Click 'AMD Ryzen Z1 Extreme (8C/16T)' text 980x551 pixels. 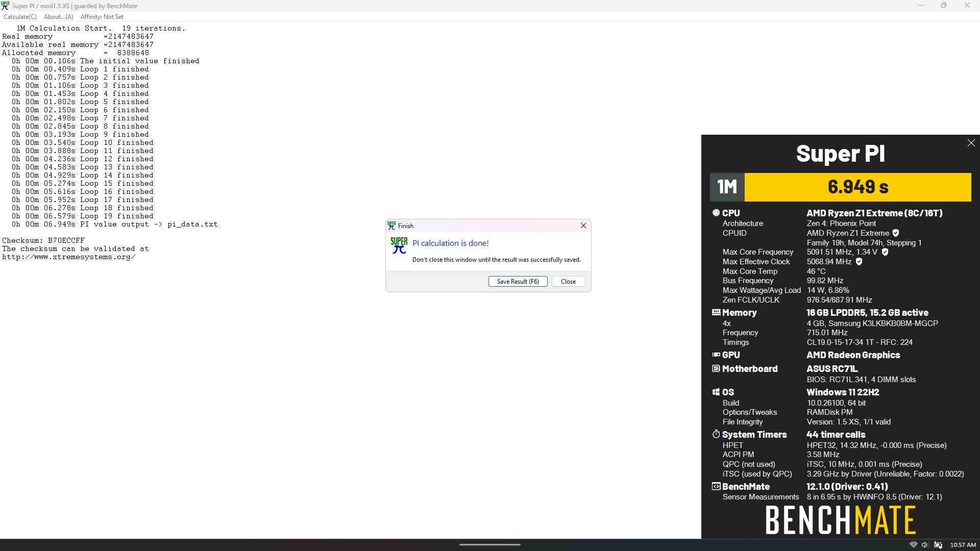pyautogui.click(x=874, y=213)
